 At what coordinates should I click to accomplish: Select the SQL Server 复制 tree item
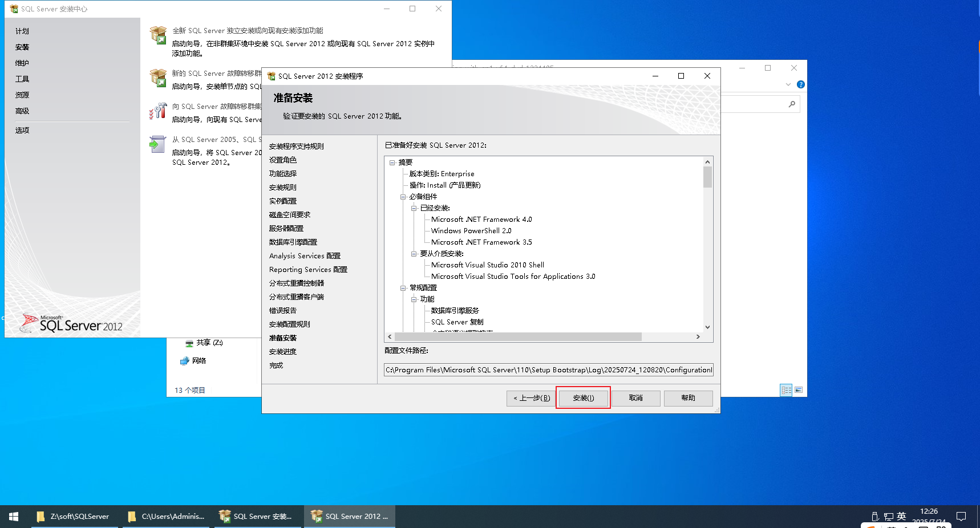coord(457,322)
